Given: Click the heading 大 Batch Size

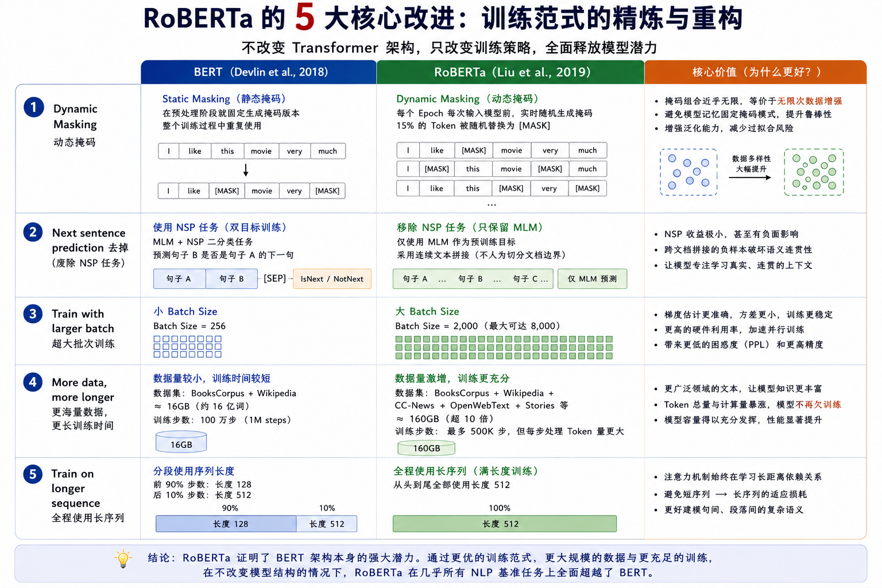Looking at the screenshot, I should 427,311.
